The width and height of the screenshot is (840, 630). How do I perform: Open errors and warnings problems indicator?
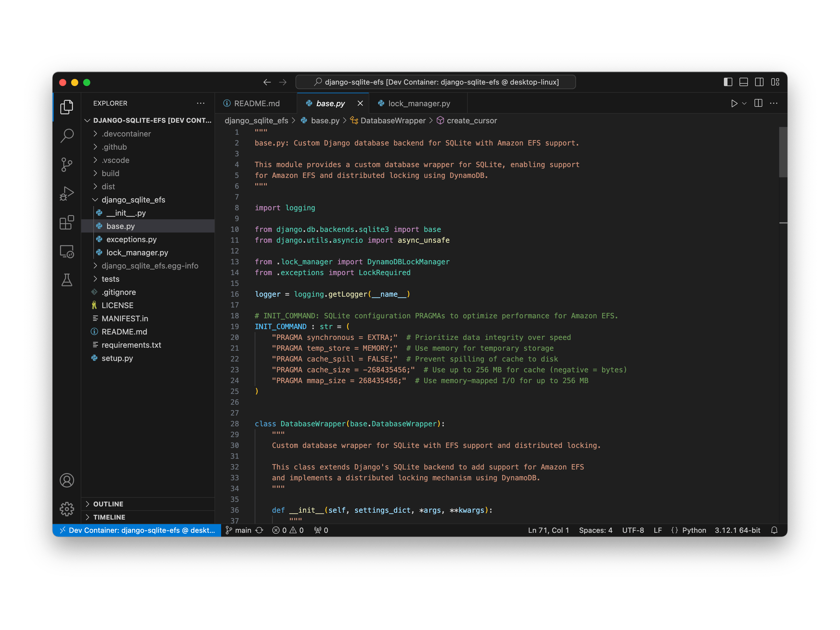288,530
